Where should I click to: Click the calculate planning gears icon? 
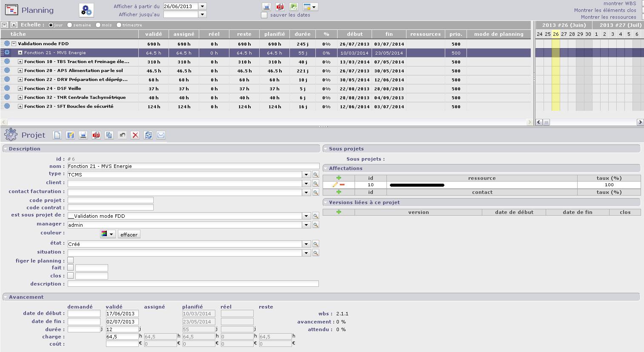coord(86,10)
